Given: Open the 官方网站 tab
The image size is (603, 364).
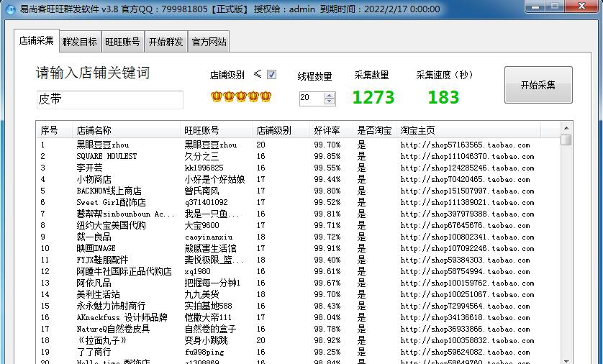Looking at the screenshot, I should pyautogui.click(x=209, y=42).
